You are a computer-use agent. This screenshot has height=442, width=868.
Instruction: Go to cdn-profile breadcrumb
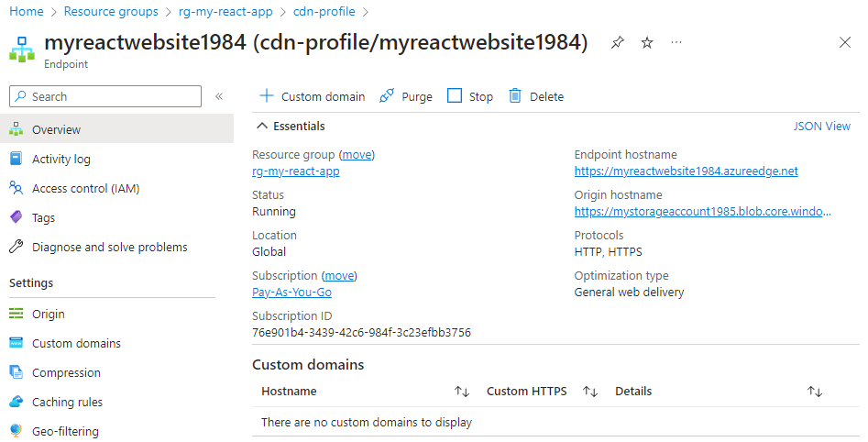(x=324, y=11)
